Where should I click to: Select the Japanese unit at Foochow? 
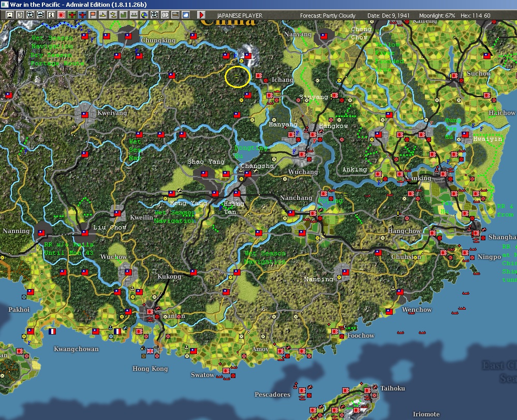point(335,331)
